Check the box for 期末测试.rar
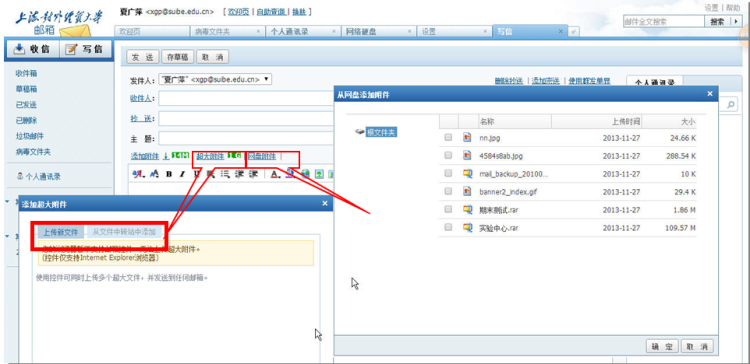The height and width of the screenshot is (364, 750). coord(448,209)
